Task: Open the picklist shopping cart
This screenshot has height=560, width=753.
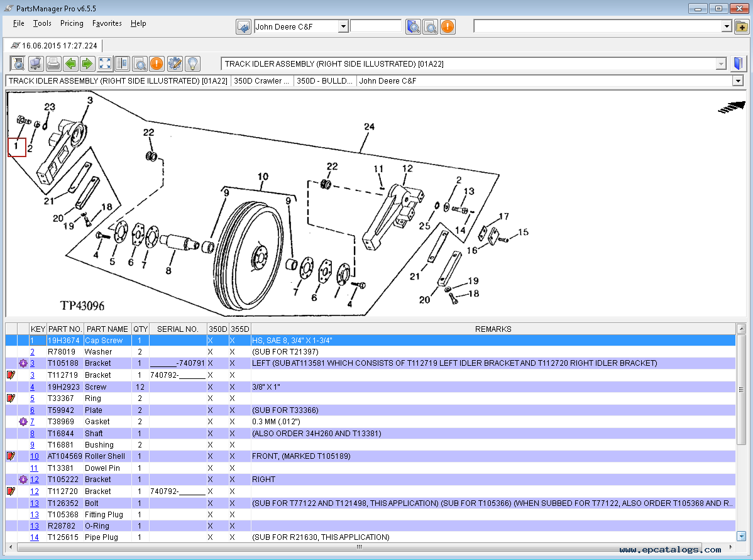Action: [36, 63]
